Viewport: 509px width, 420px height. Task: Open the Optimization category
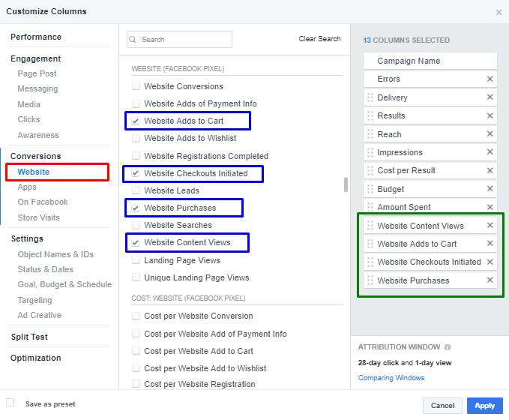click(36, 358)
